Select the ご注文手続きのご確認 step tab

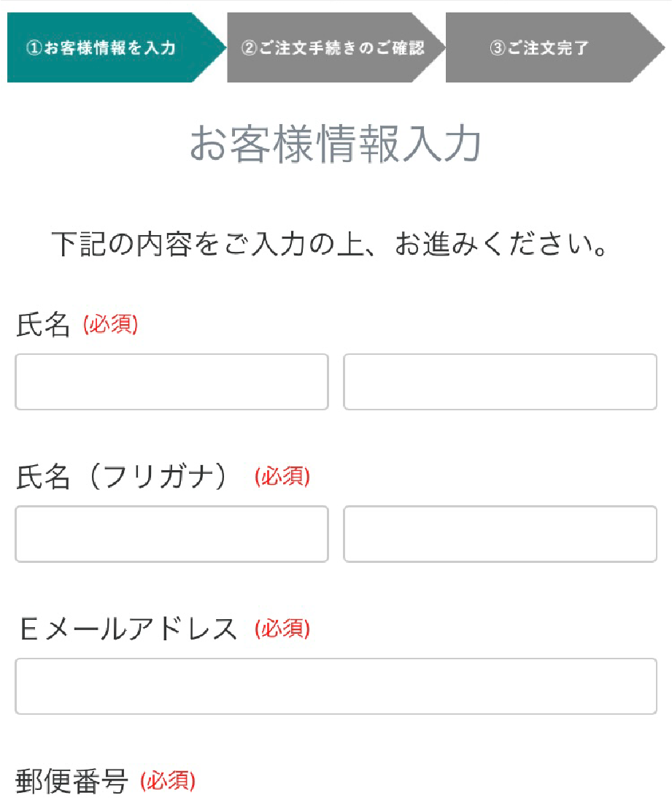point(333,48)
